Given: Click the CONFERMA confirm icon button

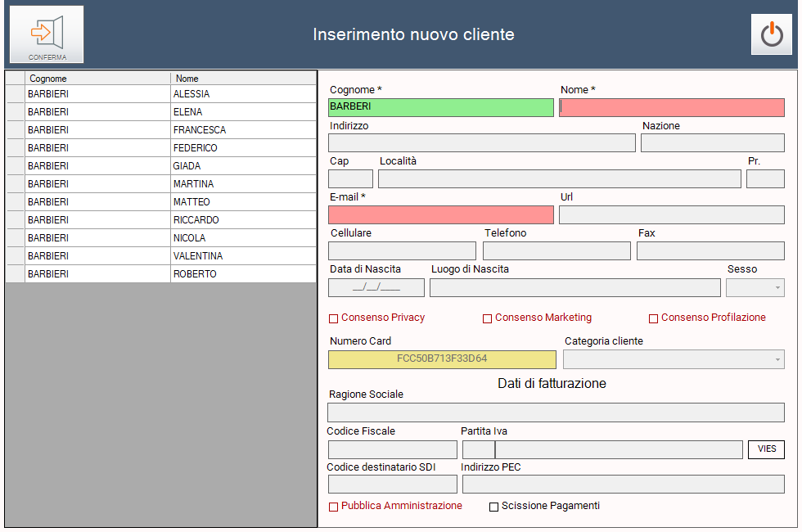Looking at the screenshot, I should 47,34.
